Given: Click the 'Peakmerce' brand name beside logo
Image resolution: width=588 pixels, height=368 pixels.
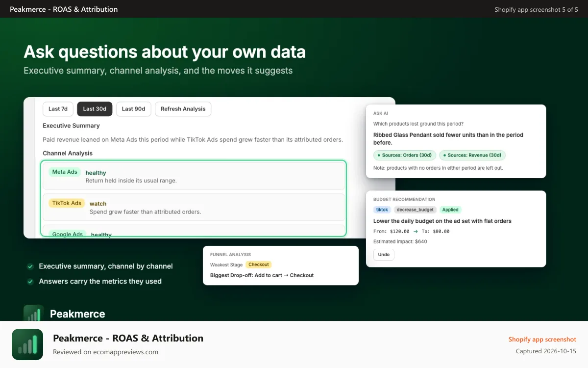Looking at the screenshot, I should coord(77,314).
